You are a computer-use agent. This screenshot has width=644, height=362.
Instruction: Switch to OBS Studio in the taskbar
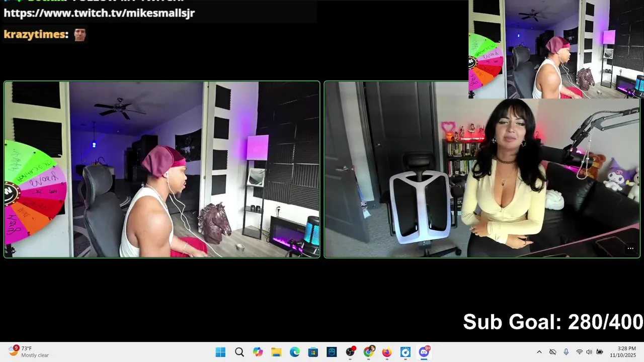pos(350,352)
